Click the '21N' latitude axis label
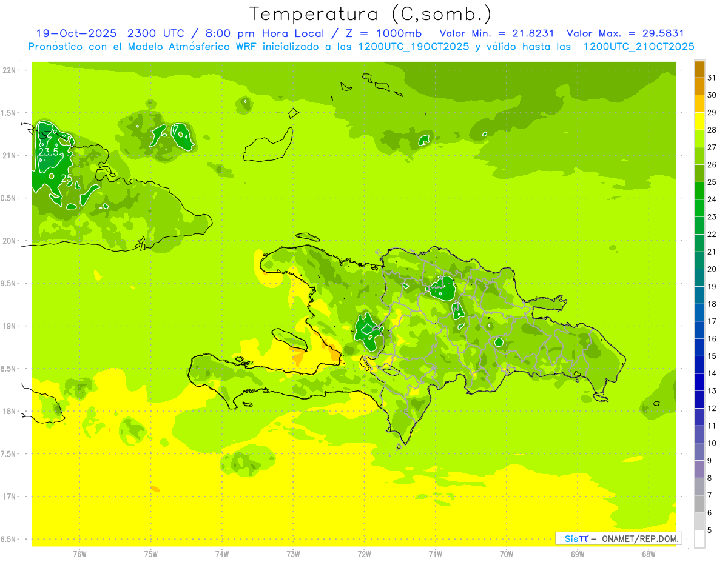Image resolution: width=728 pixels, height=562 pixels. 9,155
